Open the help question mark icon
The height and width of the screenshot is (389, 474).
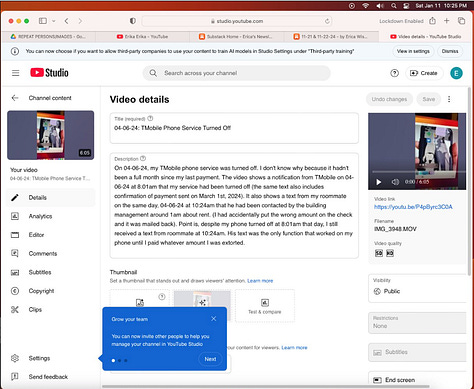click(x=394, y=73)
